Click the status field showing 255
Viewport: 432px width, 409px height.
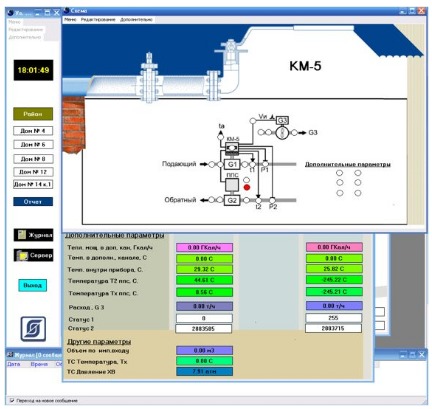334,318
